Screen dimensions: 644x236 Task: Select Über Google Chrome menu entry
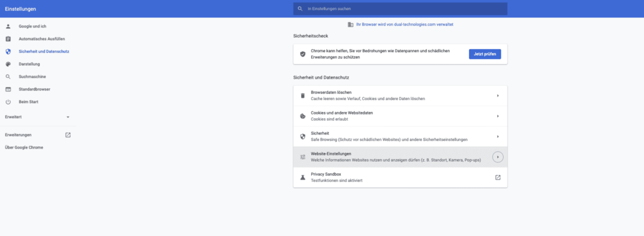[x=24, y=147]
